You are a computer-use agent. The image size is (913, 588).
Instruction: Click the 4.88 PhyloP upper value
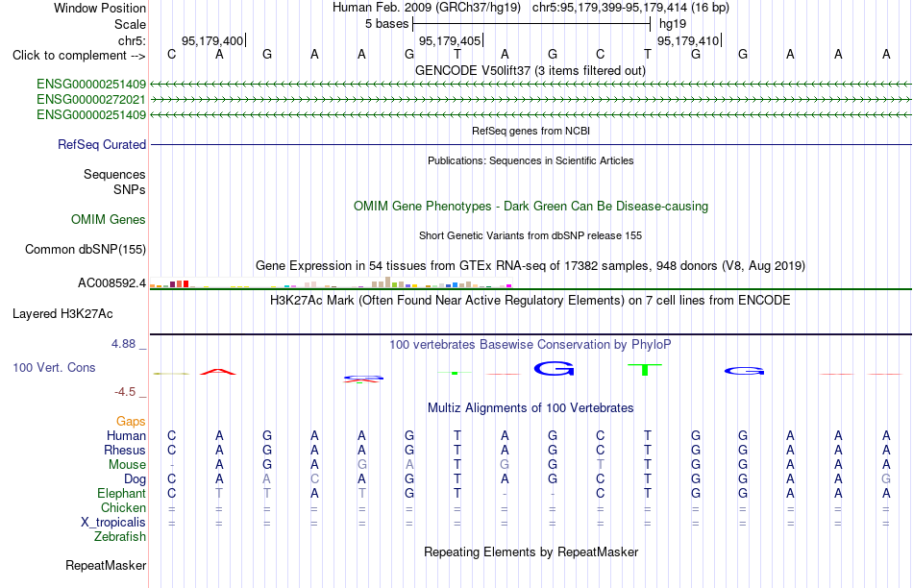coord(123,344)
